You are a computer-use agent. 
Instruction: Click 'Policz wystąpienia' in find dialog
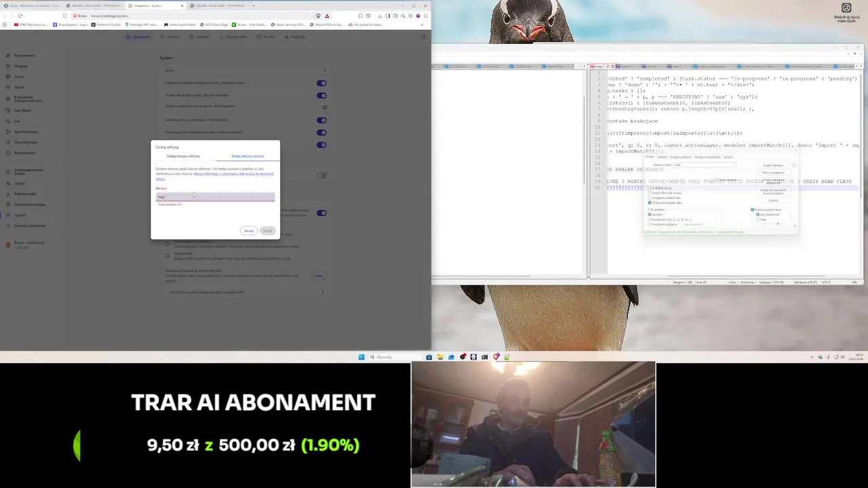773,173
